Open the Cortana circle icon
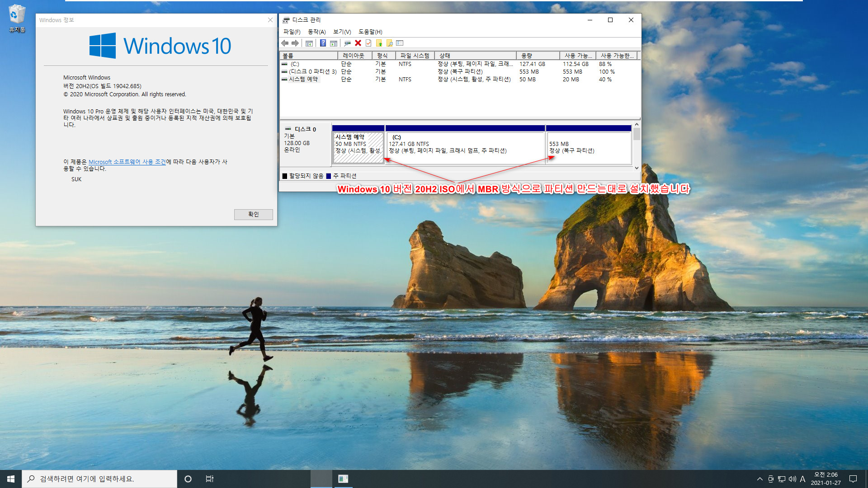The width and height of the screenshot is (868, 488). 188,479
